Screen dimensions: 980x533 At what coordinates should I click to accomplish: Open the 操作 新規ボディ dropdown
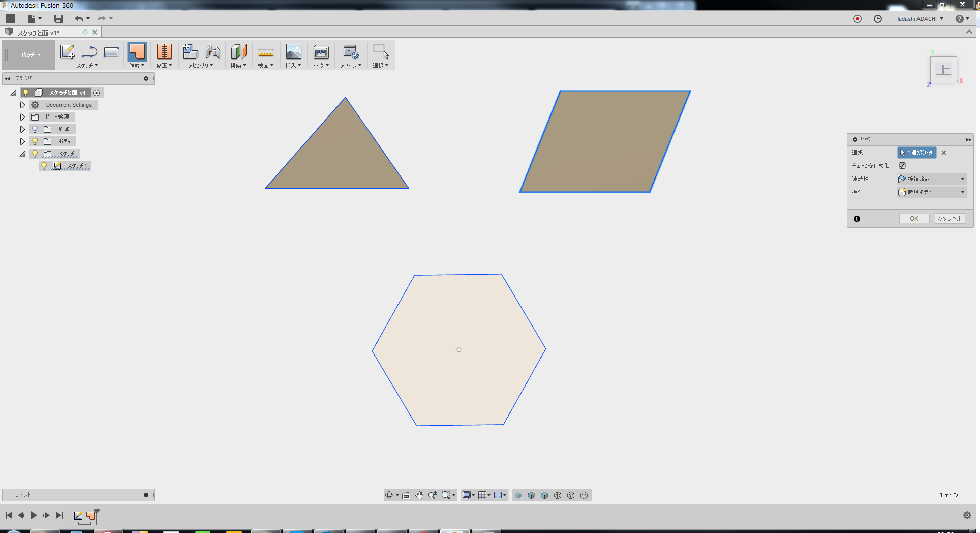click(932, 192)
